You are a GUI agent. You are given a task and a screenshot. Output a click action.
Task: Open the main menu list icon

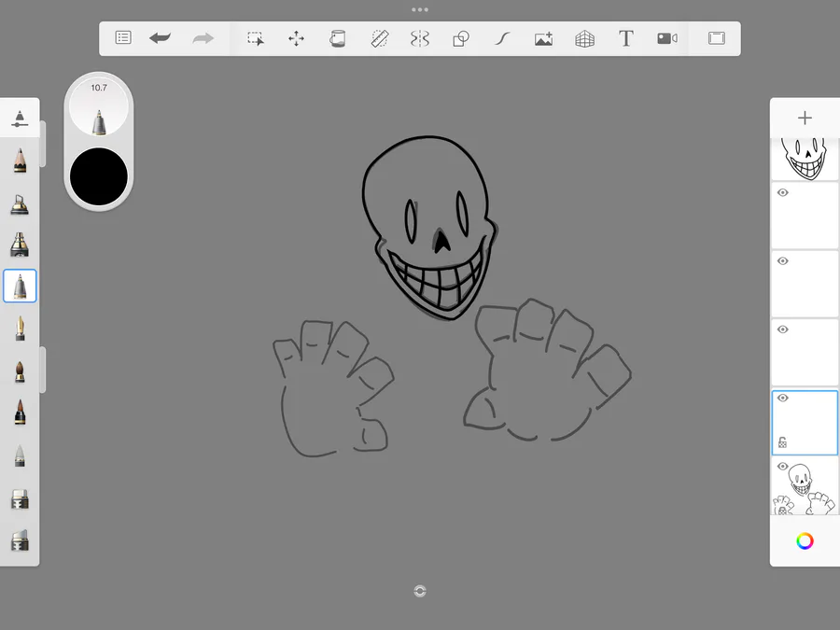(123, 38)
